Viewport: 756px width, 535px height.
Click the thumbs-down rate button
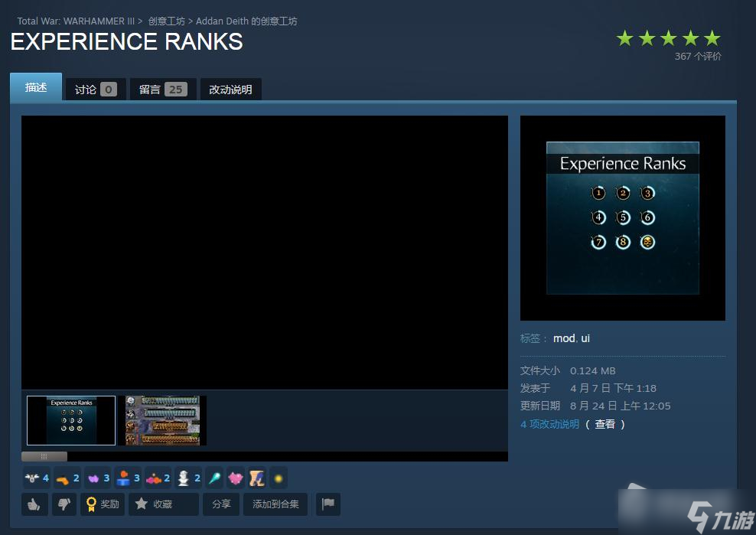pyautogui.click(x=64, y=504)
